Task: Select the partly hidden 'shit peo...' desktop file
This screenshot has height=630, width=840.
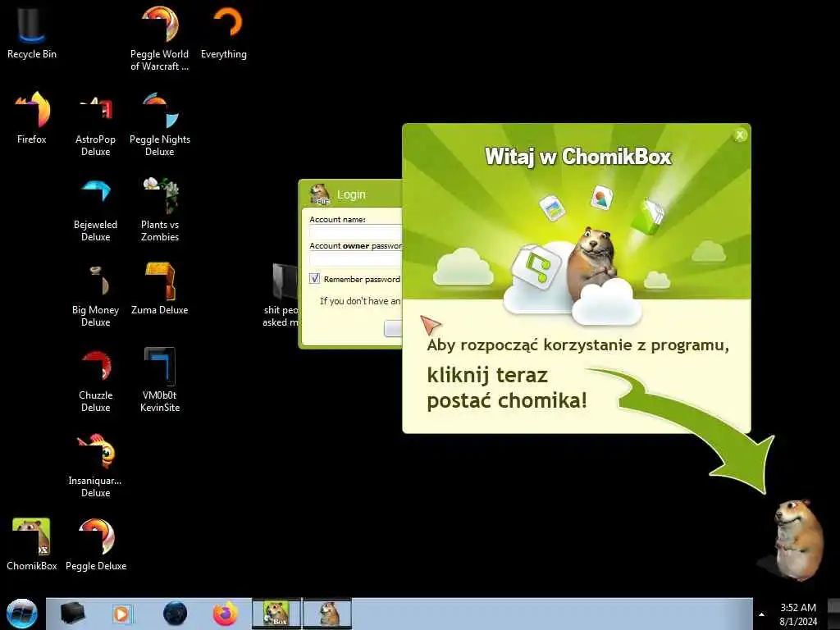Action: tap(281, 294)
